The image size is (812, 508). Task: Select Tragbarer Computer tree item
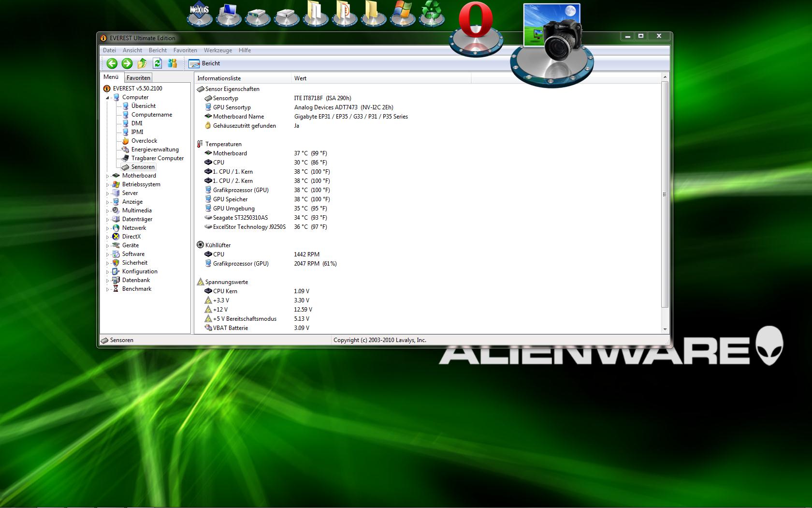pyautogui.click(x=158, y=158)
